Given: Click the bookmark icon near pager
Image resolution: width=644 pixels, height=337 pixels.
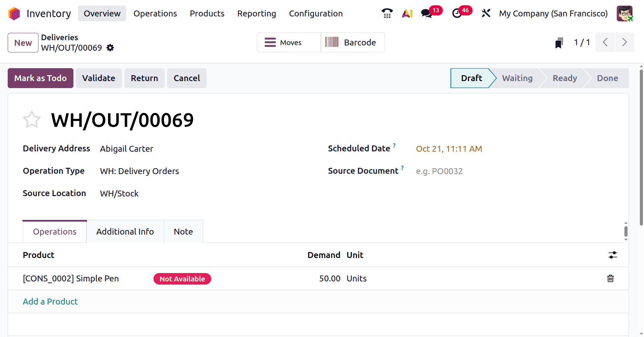Looking at the screenshot, I should coord(559,43).
